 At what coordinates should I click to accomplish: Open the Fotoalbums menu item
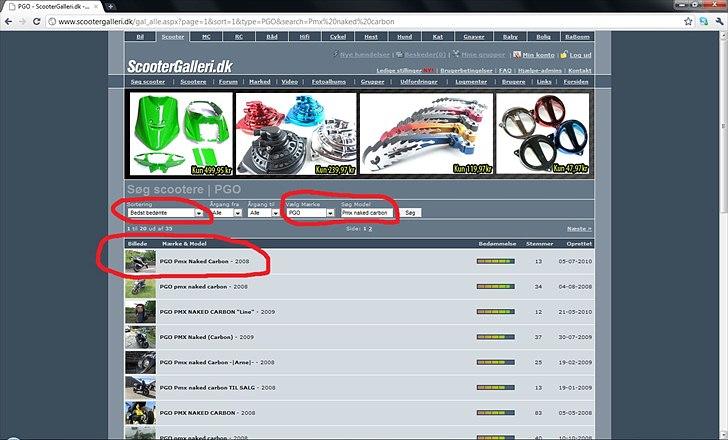(x=329, y=83)
